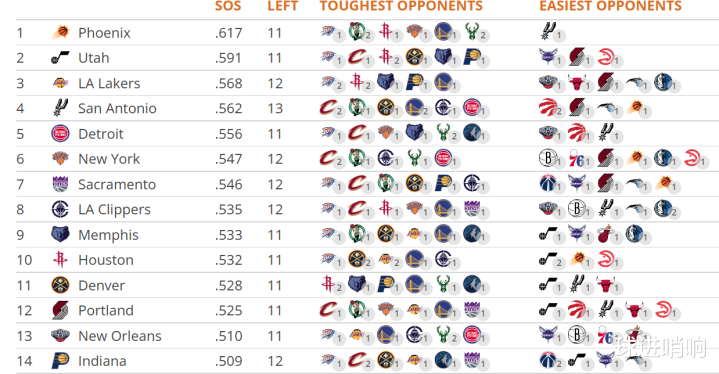Click the TOUGHEST OPPONENTS column header
719x374 pixels.
coord(401,6)
